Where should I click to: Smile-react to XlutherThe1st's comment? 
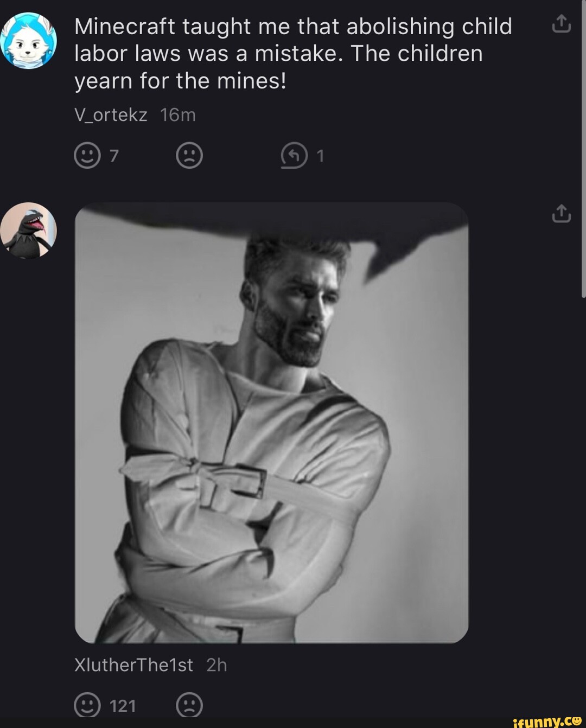tap(87, 705)
